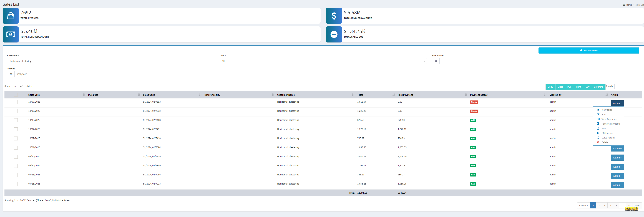Toggle the select-all checkbox in table header

click(x=16, y=95)
